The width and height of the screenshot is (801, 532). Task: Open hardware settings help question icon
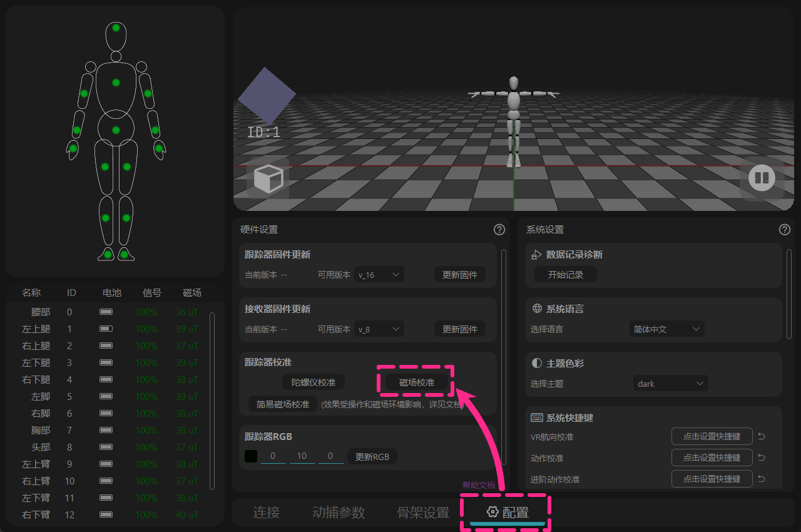point(499,230)
